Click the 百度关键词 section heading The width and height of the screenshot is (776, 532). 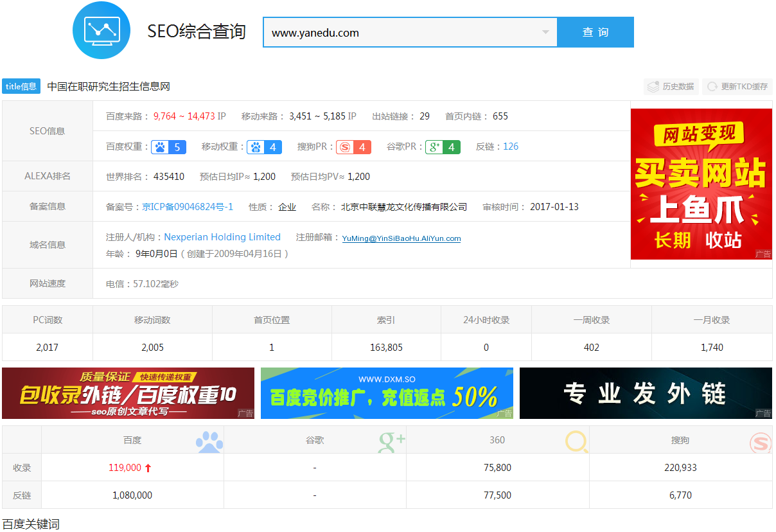(x=31, y=524)
